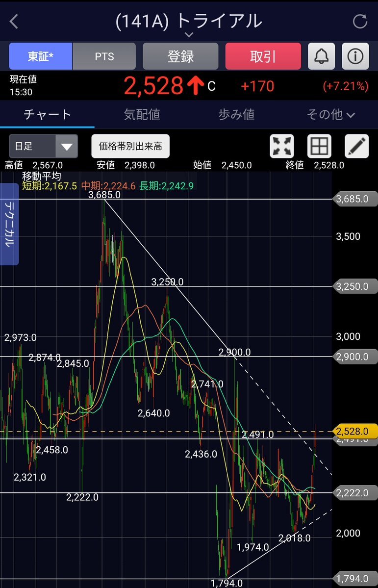
Task: Open the テクニカル side panel
Action: 9,224
